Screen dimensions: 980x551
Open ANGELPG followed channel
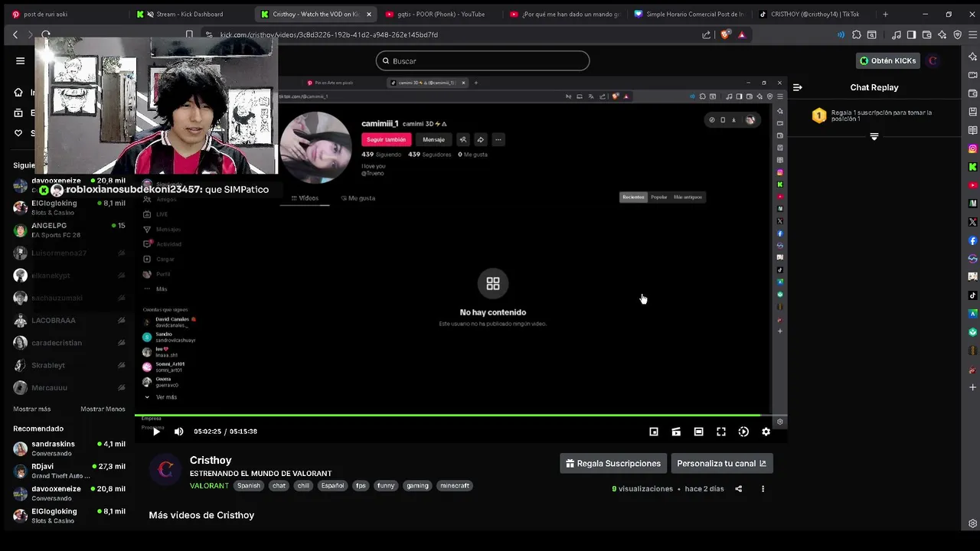[x=69, y=230]
